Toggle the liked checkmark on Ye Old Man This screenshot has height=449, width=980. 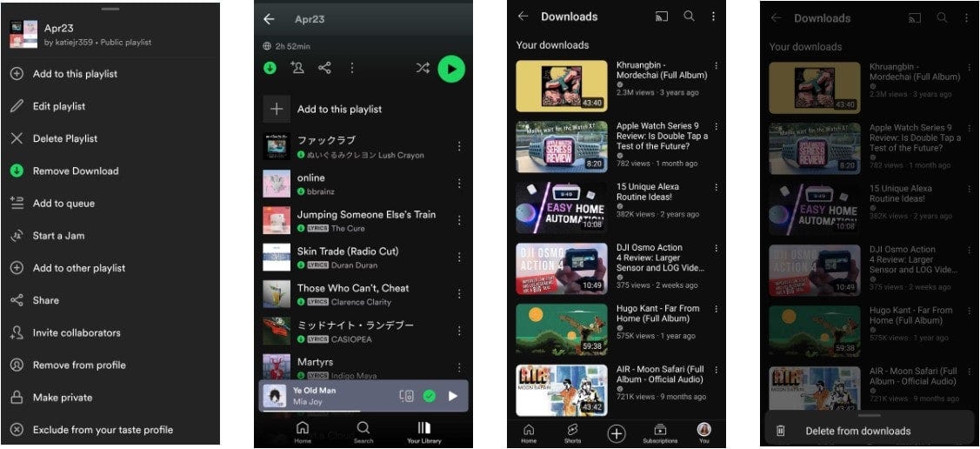[429, 396]
